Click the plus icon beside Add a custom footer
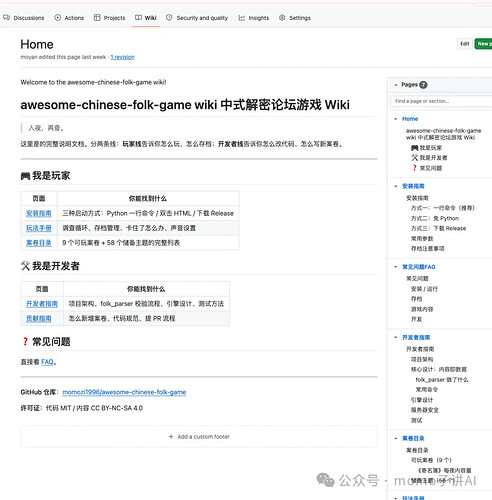 point(171,436)
